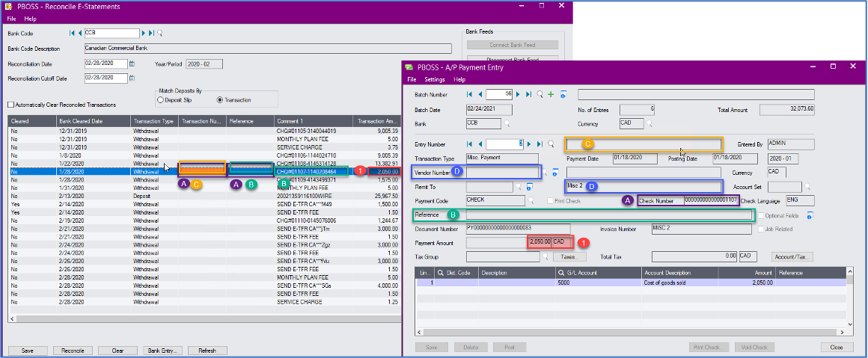
Task: Jump to first Entry Number
Action: click(470, 143)
